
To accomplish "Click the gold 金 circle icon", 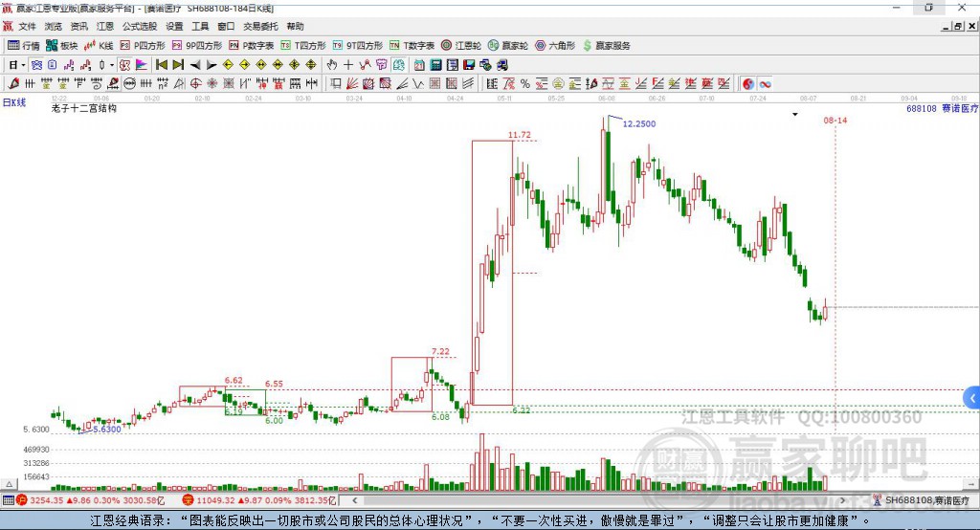I will pos(558,84).
